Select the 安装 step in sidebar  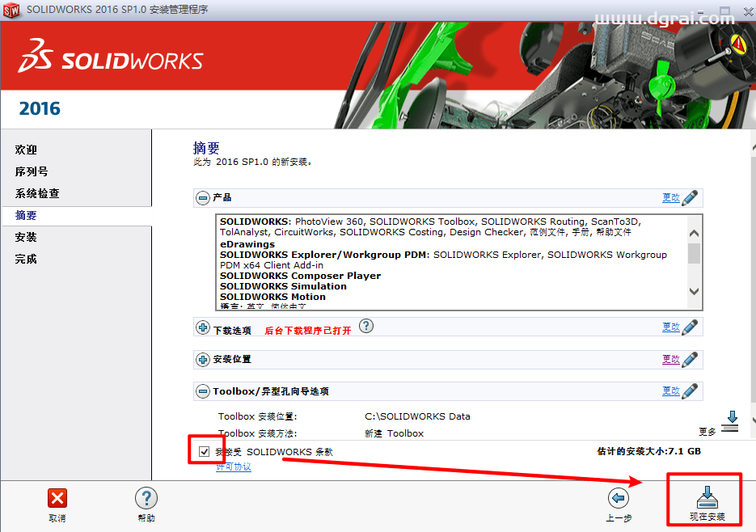click(26, 237)
